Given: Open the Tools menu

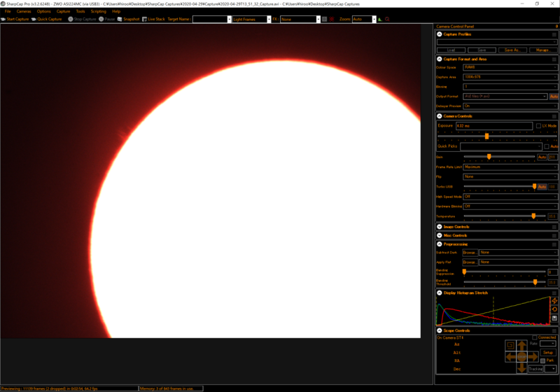Looking at the screenshot, I should [x=80, y=11].
